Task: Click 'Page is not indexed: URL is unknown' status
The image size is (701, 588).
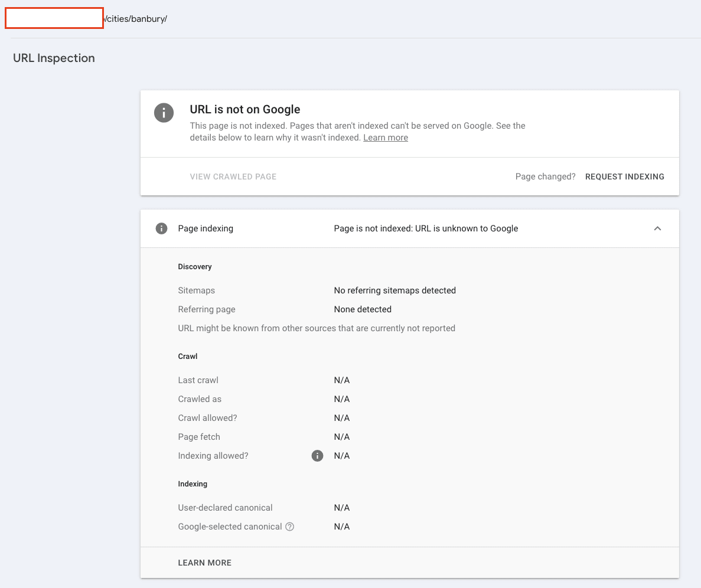Action: 426,228
